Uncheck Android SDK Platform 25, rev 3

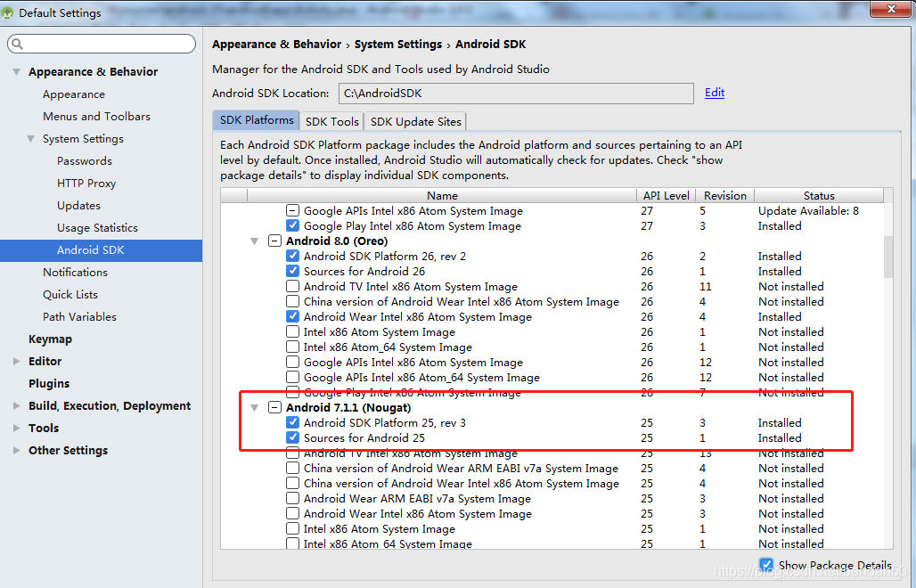[292, 423]
